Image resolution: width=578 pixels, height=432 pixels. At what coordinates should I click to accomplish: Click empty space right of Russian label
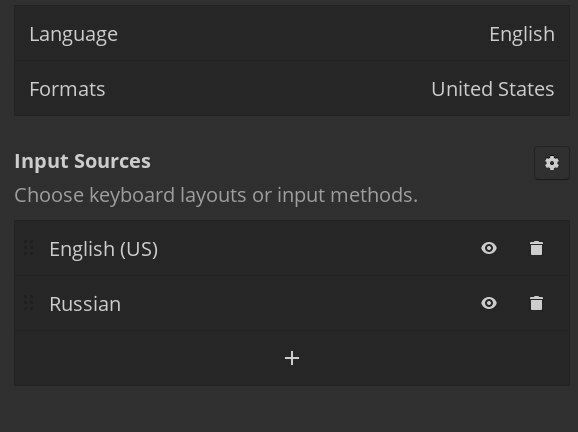click(x=295, y=303)
